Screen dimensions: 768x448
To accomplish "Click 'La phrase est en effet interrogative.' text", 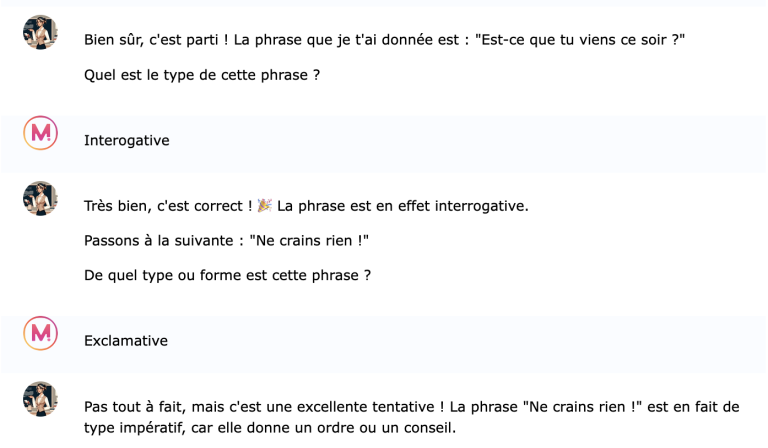I will (x=403, y=206).
